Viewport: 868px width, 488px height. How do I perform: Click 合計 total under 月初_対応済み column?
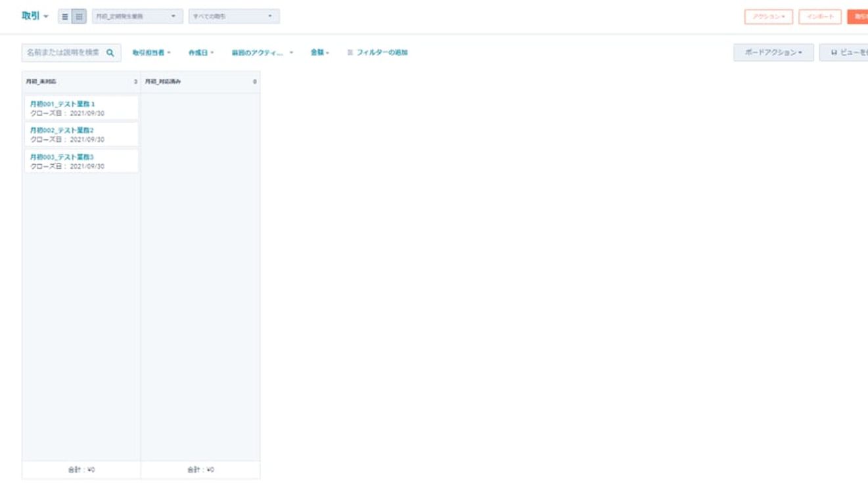[200, 470]
